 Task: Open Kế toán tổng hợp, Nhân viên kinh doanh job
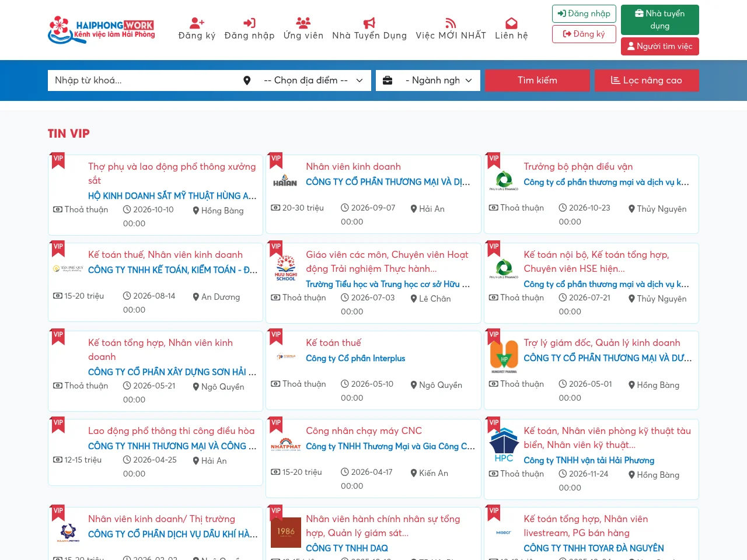[x=160, y=349]
